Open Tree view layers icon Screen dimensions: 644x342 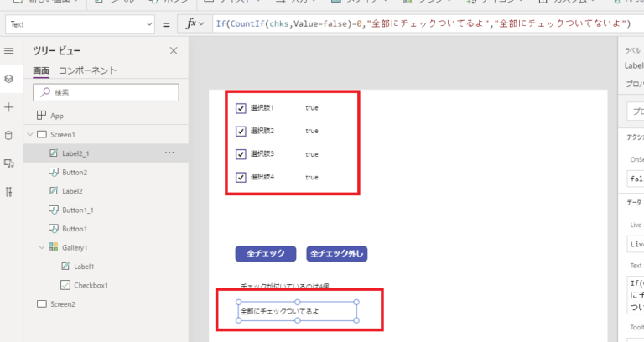[8, 79]
